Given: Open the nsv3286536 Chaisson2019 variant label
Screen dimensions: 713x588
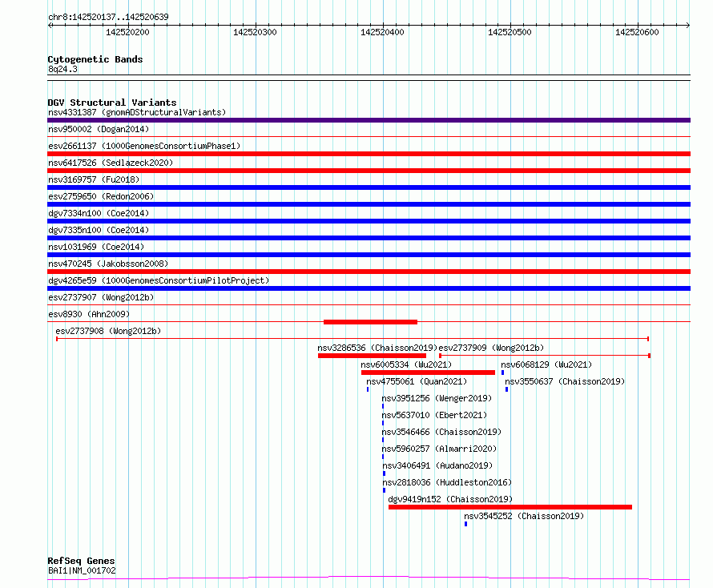Looking at the screenshot, I should [377, 348].
